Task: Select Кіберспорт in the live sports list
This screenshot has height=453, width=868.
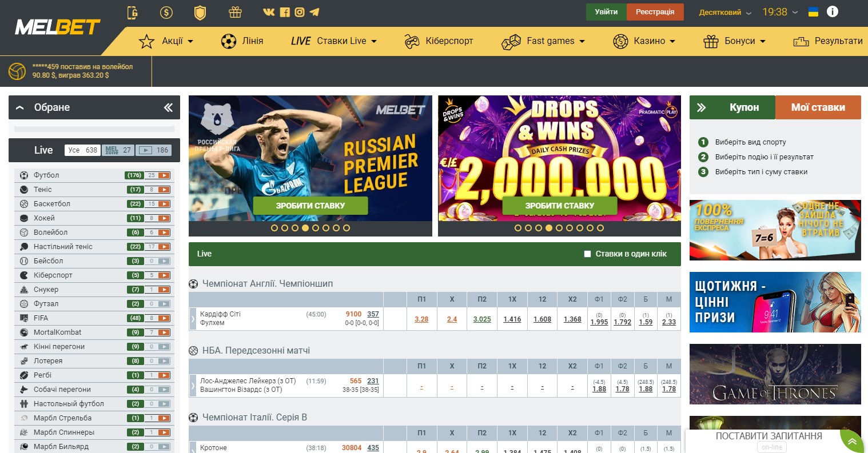Action: click(x=53, y=275)
